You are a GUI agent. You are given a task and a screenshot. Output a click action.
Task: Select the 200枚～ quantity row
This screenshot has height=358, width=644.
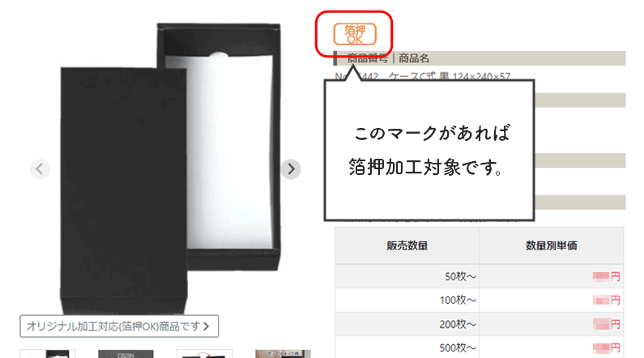480,324
